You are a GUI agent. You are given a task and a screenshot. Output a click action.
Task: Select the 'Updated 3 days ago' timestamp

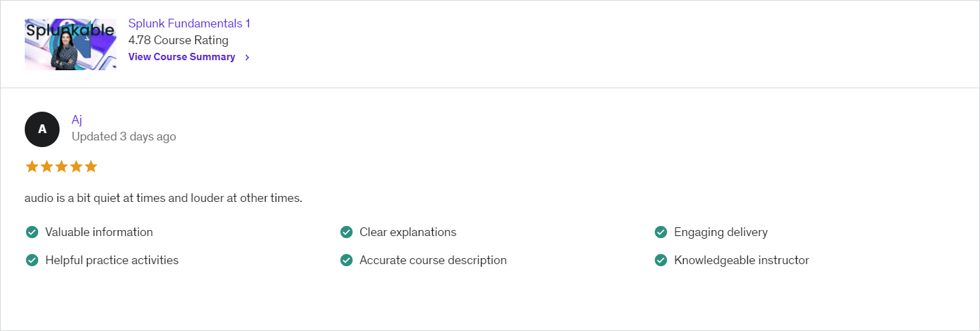[x=124, y=136]
